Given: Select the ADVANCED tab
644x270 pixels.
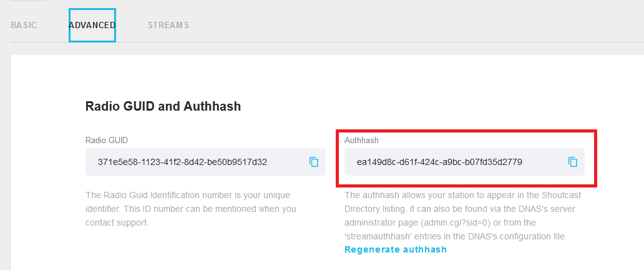Looking at the screenshot, I should 92,26.
